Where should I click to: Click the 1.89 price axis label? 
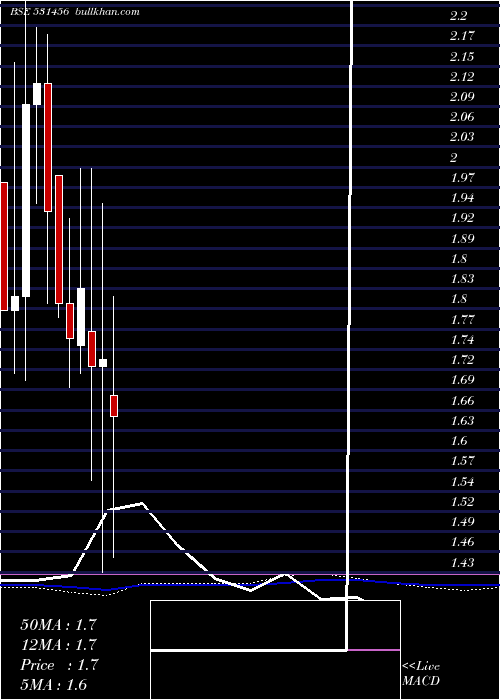click(462, 238)
